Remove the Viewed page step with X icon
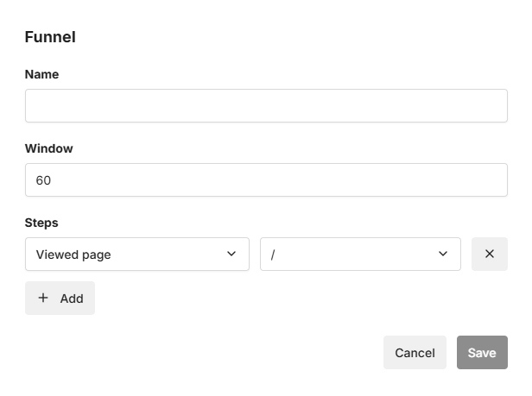The width and height of the screenshot is (532, 396). 489,254
